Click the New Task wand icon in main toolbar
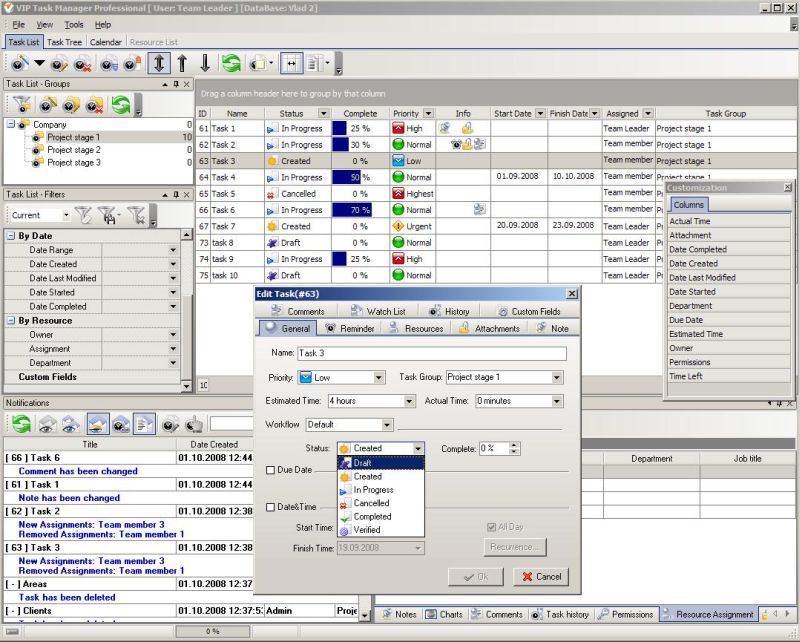The image size is (800, 642). pyautogui.click(x=19, y=63)
